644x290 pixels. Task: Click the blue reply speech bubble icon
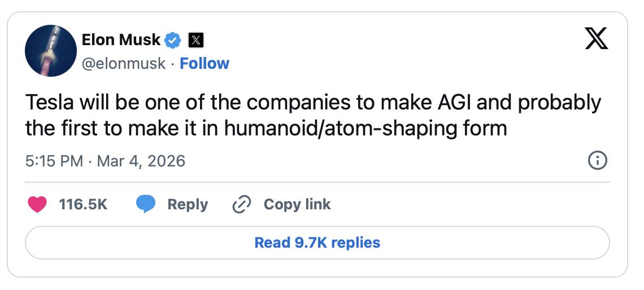(146, 204)
